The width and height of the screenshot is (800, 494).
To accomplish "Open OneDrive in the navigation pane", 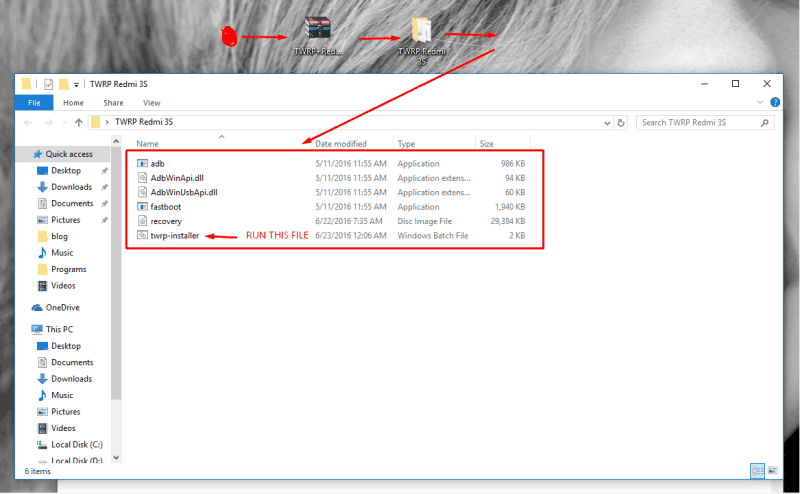I will [x=62, y=307].
